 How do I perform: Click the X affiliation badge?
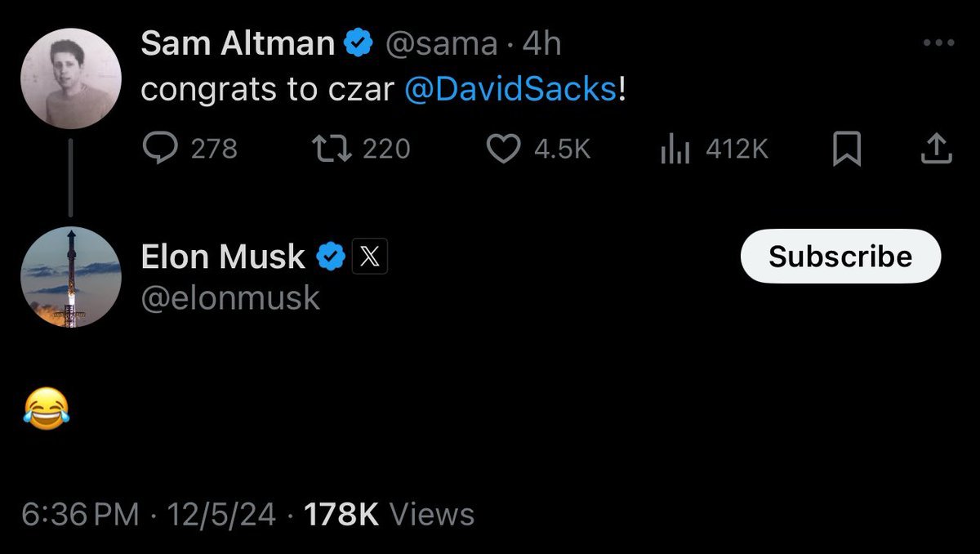point(369,257)
